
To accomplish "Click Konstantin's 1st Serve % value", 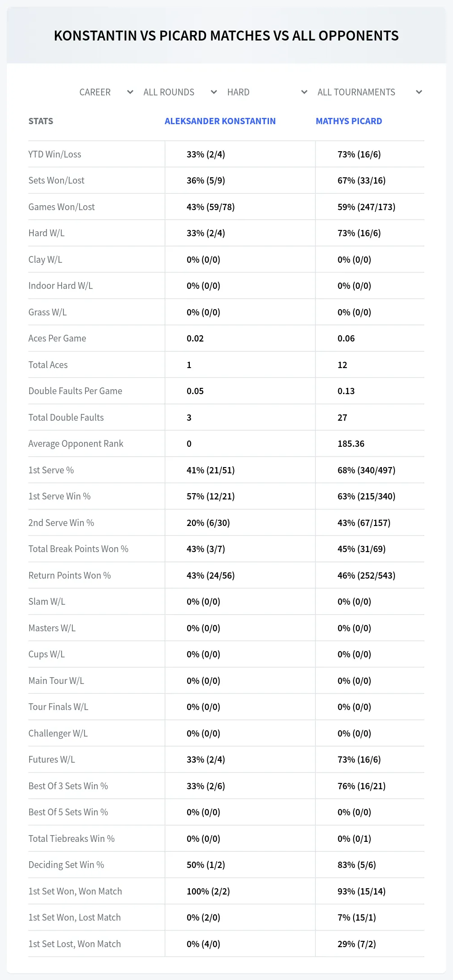I will point(211,470).
